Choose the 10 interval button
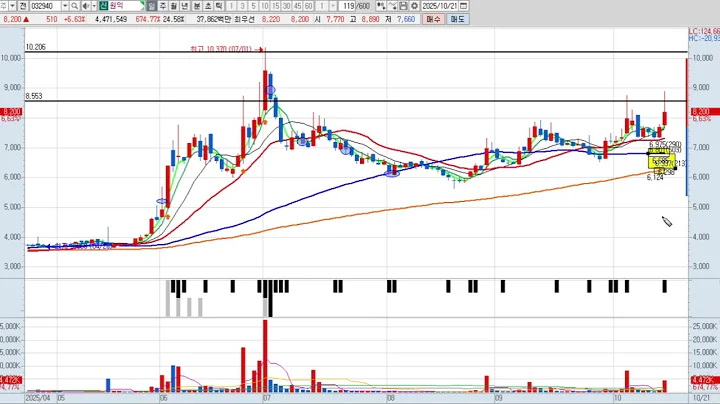The height and width of the screenshot is (404, 720). (264, 6)
